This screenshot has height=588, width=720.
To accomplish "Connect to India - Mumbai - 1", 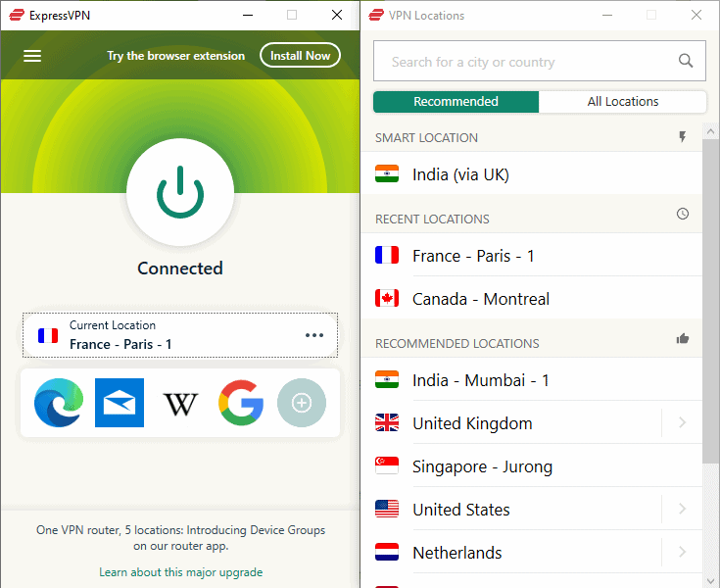I will [532, 379].
